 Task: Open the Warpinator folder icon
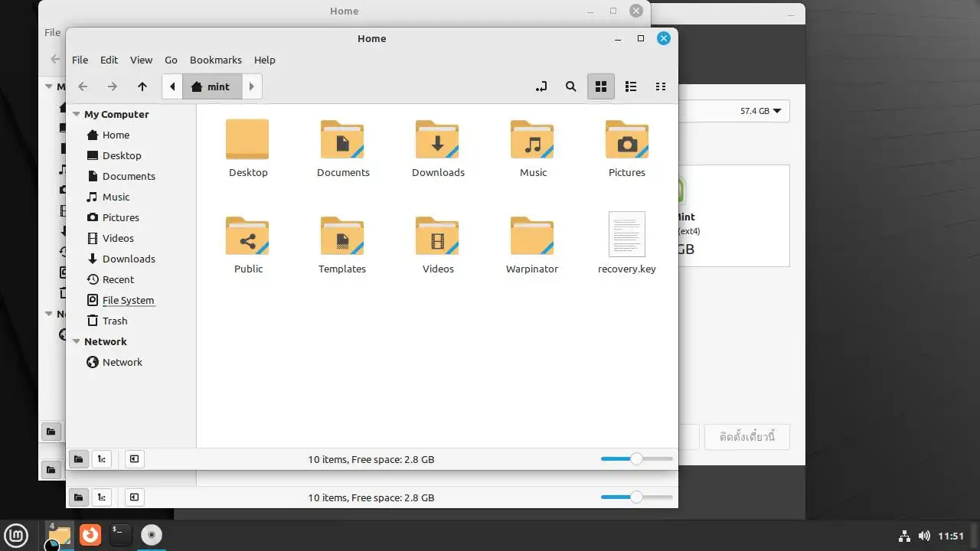click(532, 235)
